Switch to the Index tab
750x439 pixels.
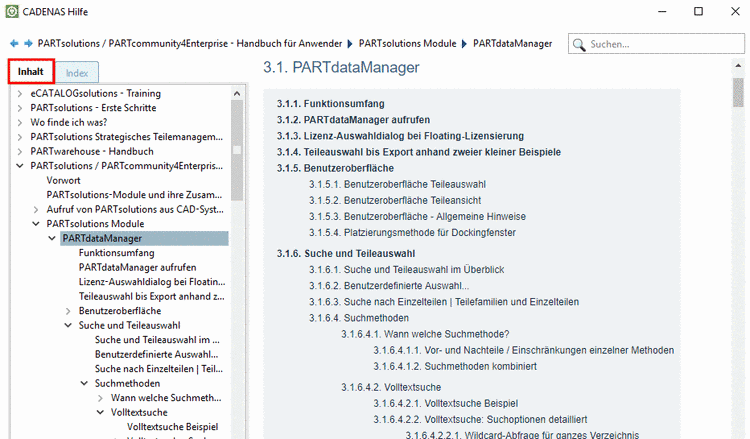77,73
